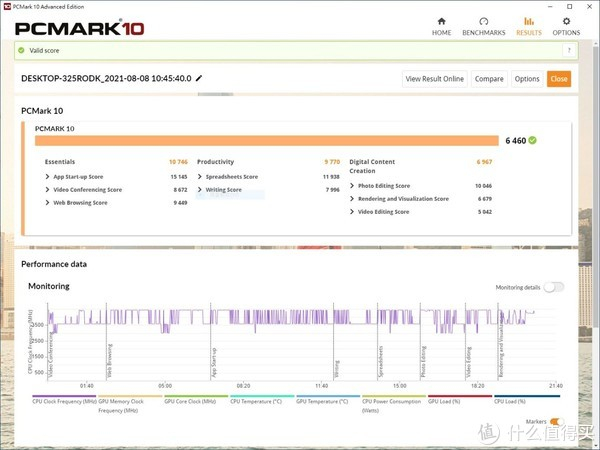Click the App Start-up marker in chart

[x=214, y=362]
